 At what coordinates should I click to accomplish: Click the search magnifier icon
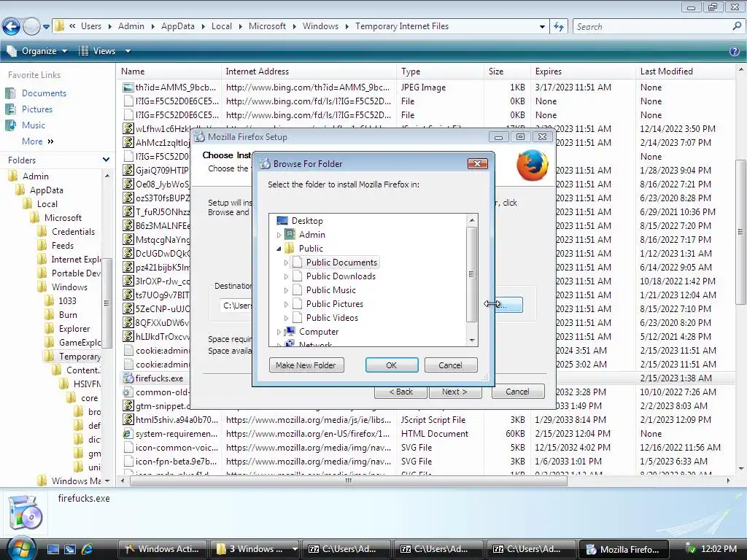[x=737, y=27]
